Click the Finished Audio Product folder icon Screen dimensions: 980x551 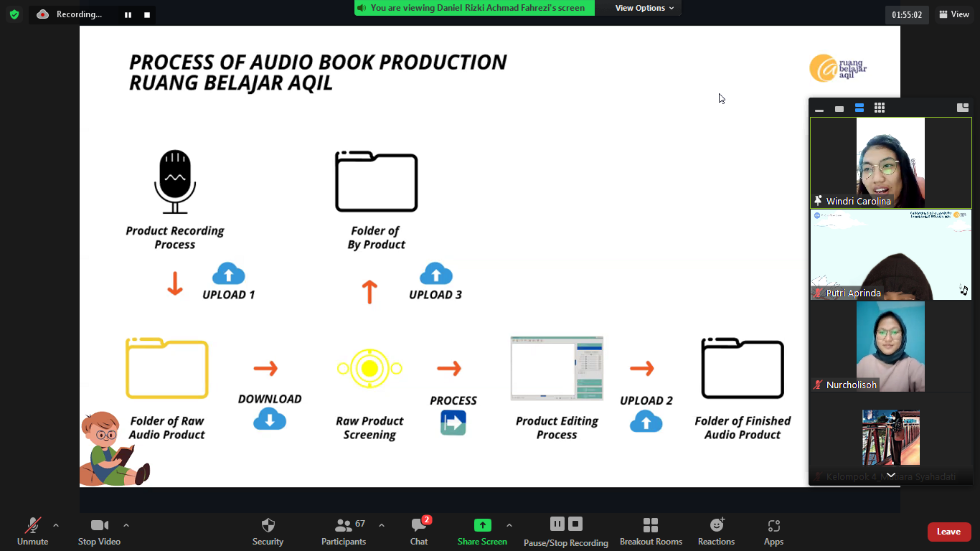tap(743, 368)
